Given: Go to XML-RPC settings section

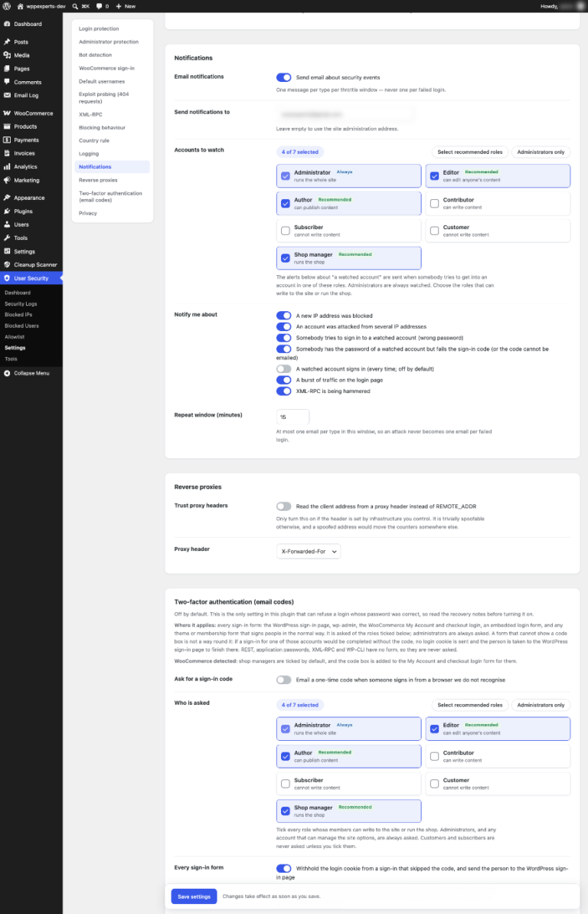Looking at the screenshot, I should click(90, 114).
